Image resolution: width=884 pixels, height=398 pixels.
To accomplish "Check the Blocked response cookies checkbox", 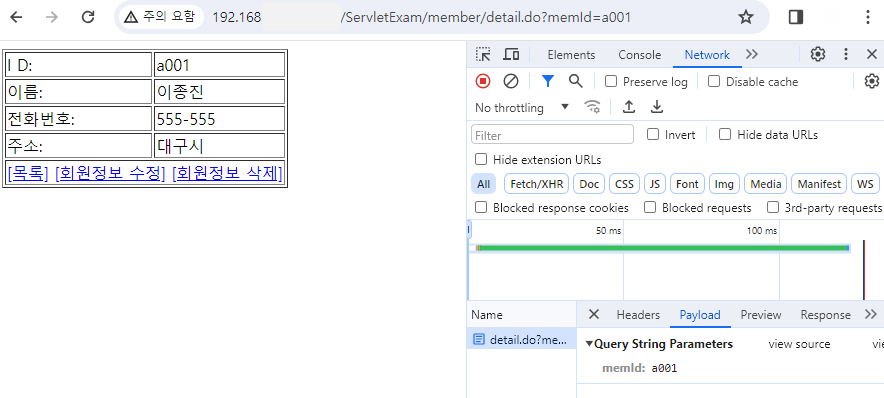I will pyautogui.click(x=481, y=207).
